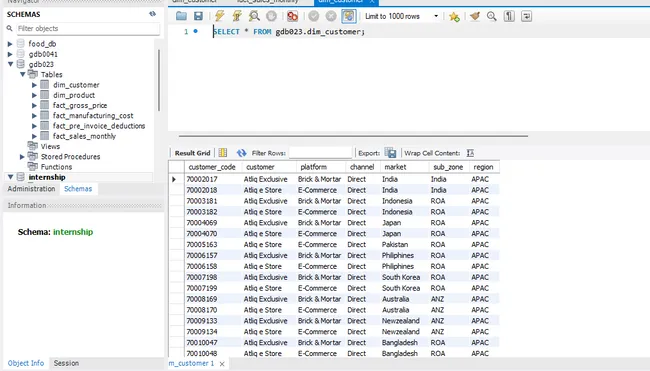Rollback transaction cross icon
This screenshot has height=371, width=650.
pos(331,16)
